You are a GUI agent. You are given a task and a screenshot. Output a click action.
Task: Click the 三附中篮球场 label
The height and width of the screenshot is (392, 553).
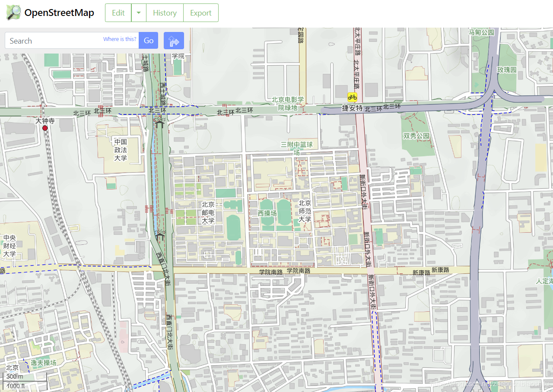[296, 148]
